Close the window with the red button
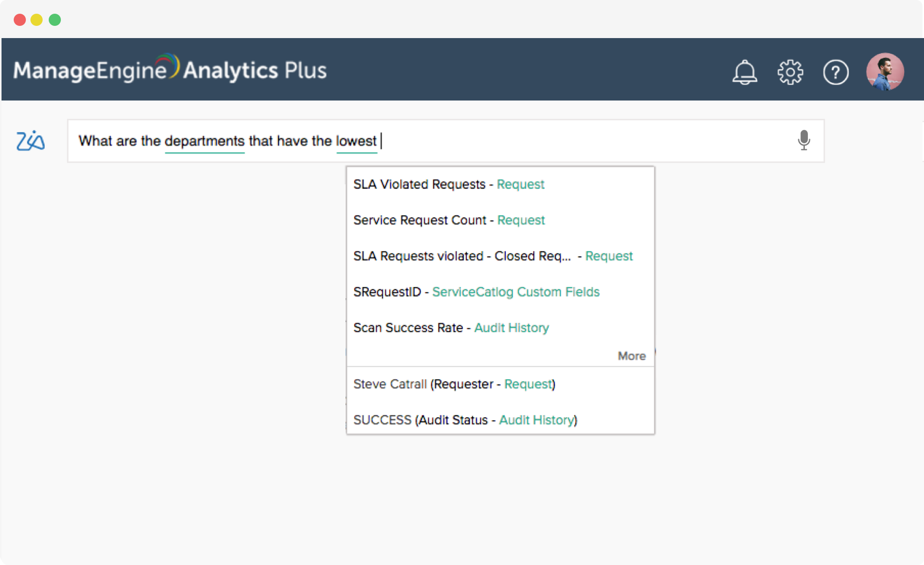Image resolution: width=924 pixels, height=565 pixels. 20,20
